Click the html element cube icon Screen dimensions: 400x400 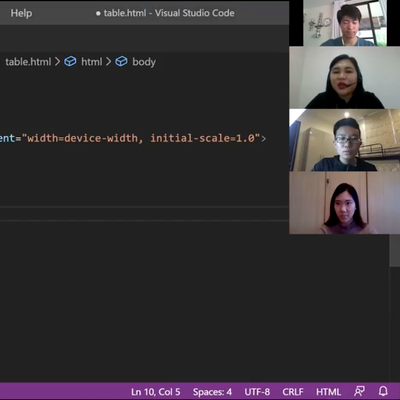click(70, 61)
